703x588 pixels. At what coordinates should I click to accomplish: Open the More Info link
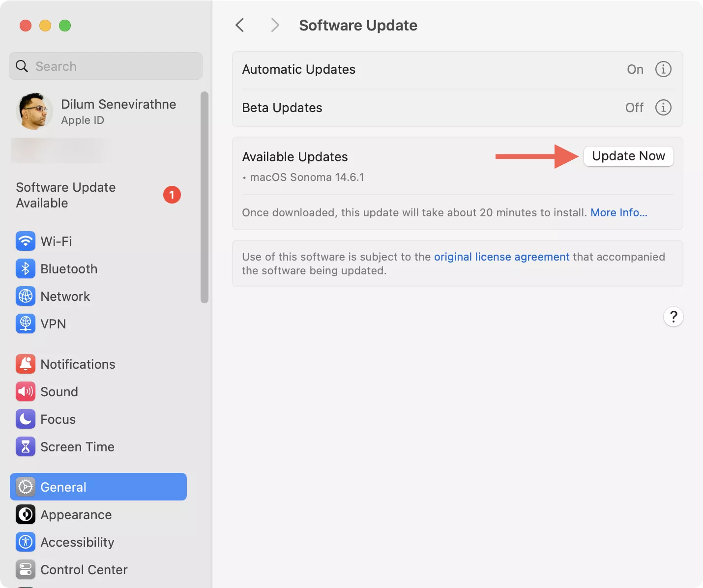pos(619,212)
